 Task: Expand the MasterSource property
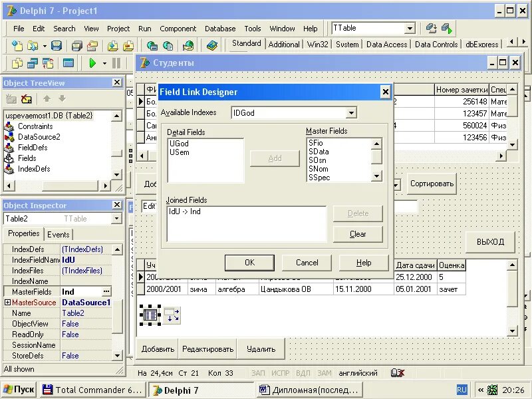pyautogui.click(x=7, y=303)
